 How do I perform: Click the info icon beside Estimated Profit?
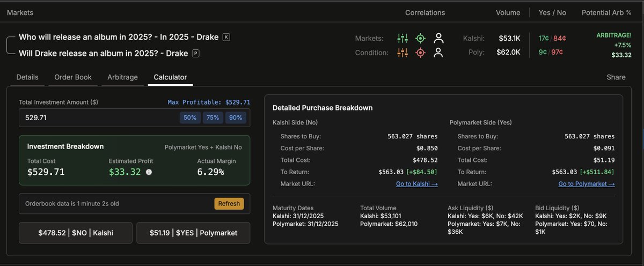[149, 172]
